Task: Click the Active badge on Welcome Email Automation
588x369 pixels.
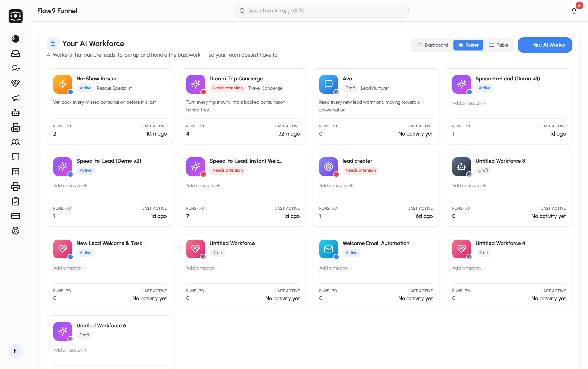Action: pos(351,253)
